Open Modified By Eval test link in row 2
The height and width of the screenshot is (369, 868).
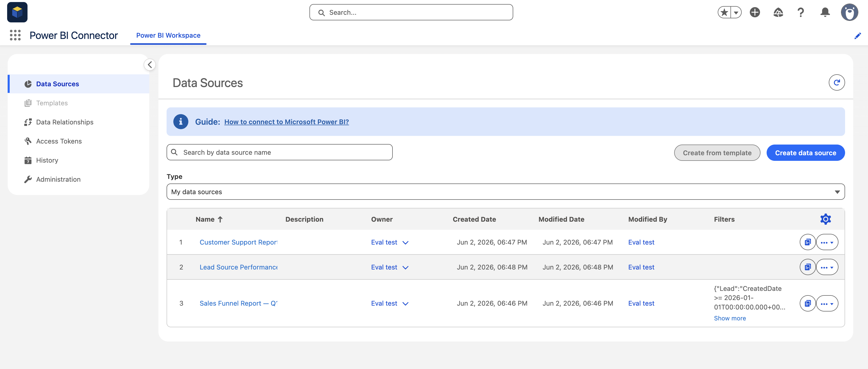(x=641, y=267)
